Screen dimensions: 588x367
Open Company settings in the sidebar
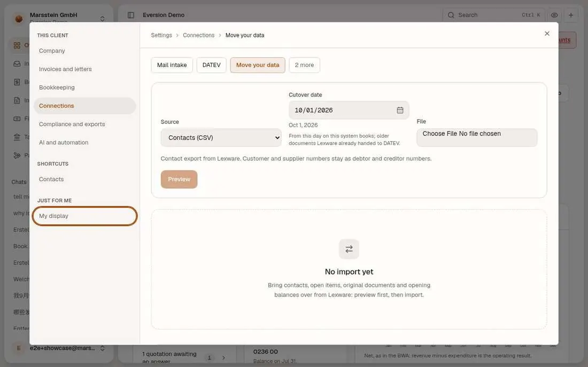click(x=85, y=51)
